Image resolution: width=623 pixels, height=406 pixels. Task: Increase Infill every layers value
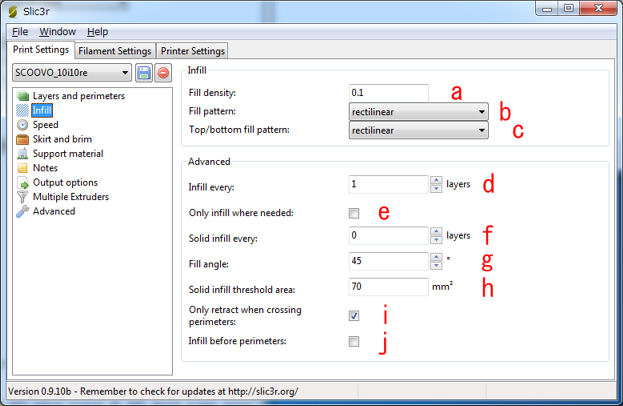click(x=436, y=180)
